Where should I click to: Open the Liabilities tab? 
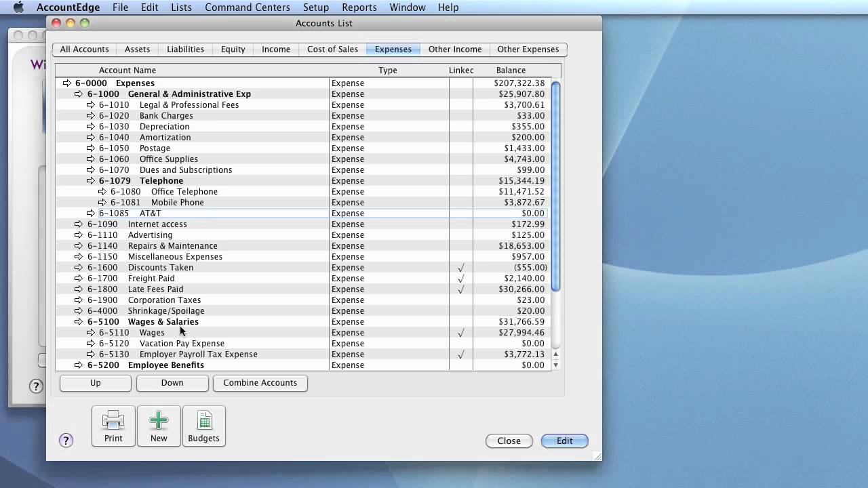tap(185, 49)
